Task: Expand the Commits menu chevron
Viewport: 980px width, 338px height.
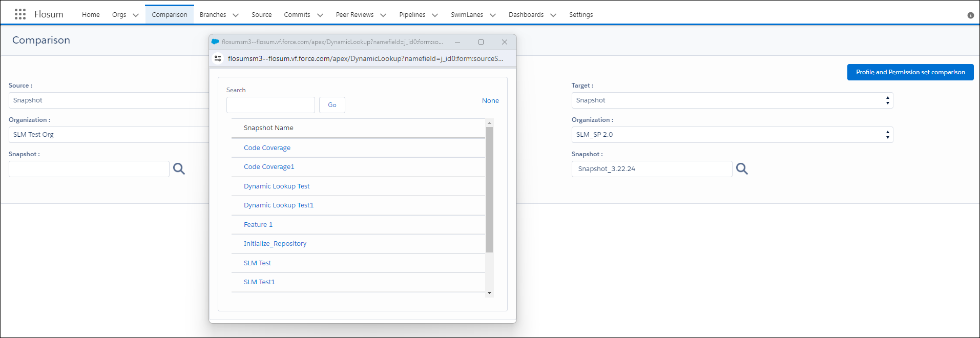Action: (x=320, y=15)
